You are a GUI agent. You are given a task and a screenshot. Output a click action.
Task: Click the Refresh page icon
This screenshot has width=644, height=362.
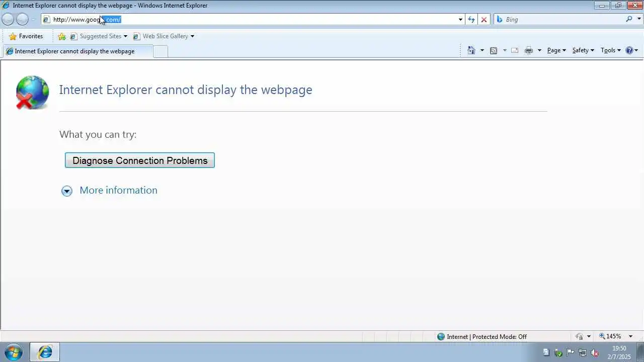click(x=471, y=20)
